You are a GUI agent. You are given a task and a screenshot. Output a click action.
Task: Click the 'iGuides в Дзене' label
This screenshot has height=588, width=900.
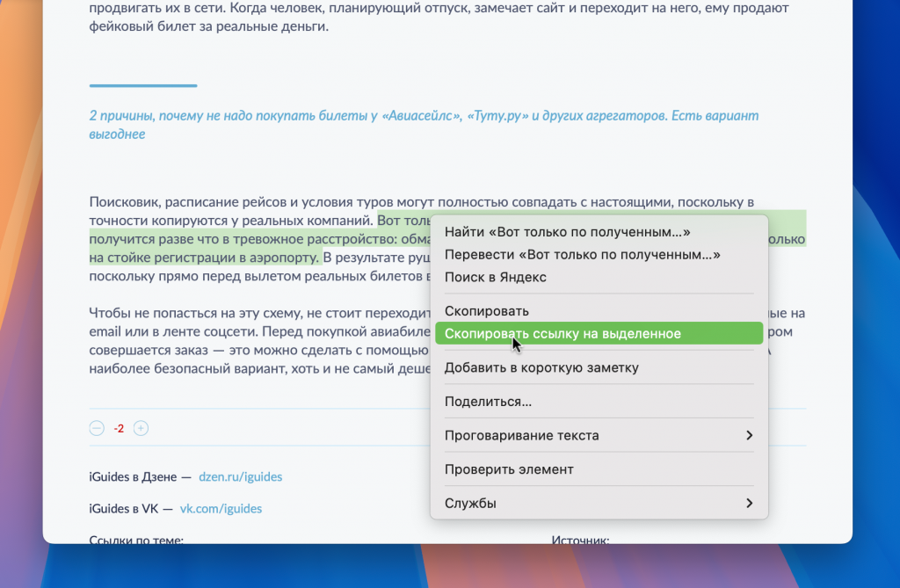pos(133,476)
